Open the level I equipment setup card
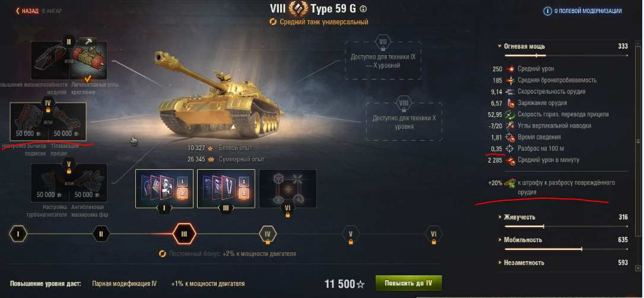The image size is (644, 298). point(164,188)
